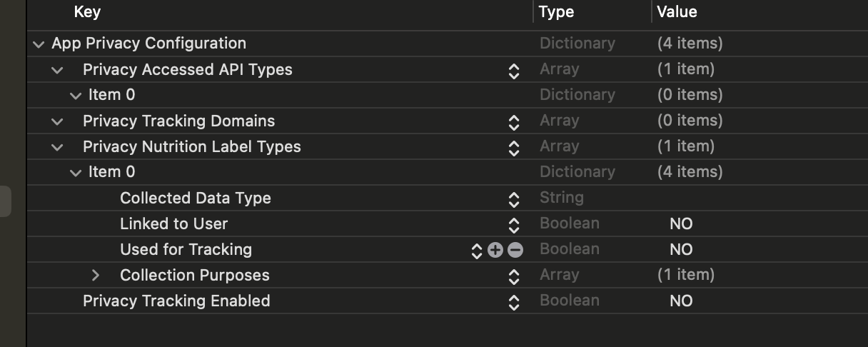Select the Privacy Tracking Domains row

tap(178, 121)
